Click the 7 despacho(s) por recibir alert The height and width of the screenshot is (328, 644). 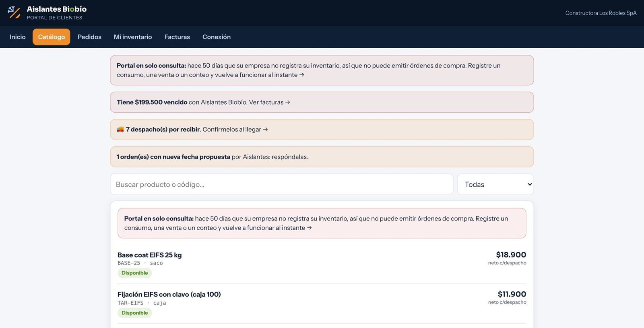coord(322,129)
